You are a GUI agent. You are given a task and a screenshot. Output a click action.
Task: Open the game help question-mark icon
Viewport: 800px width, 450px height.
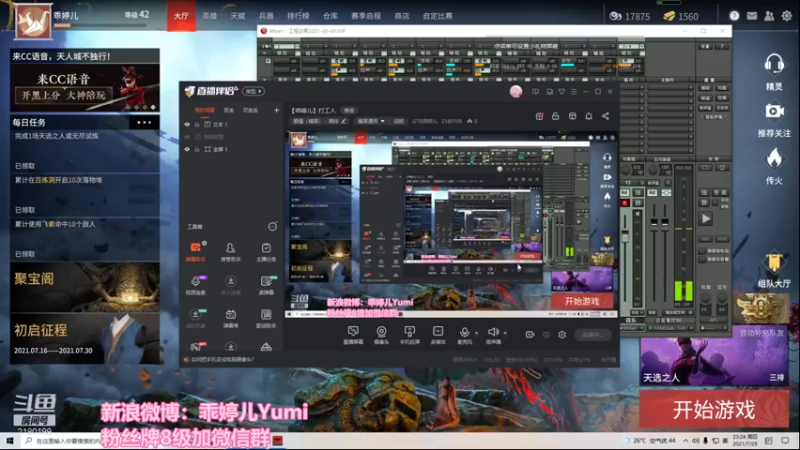pyautogui.click(x=734, y=16)
